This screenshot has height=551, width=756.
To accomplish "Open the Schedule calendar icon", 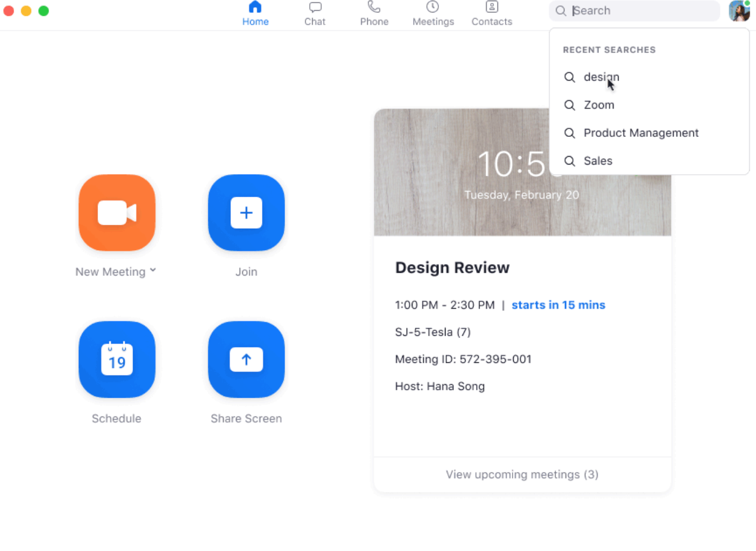I will coord(117,359).
